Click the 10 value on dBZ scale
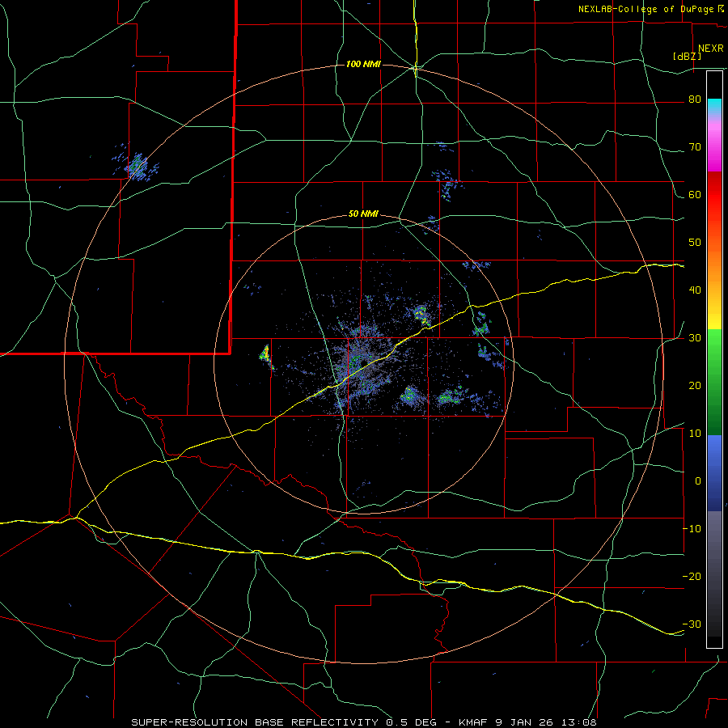This screenshot has height=728, width=728. [695, 434]
